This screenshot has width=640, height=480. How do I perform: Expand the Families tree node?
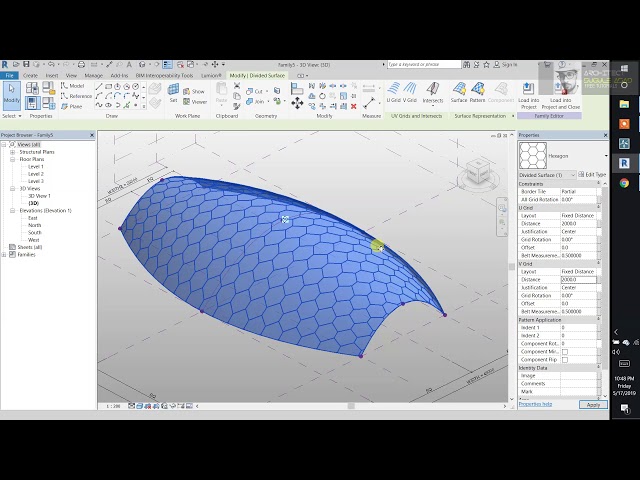coord(4,255)
